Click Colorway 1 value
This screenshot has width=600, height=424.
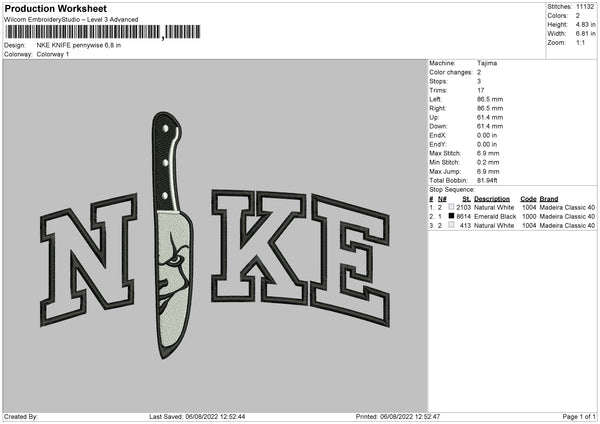(53, 54)
